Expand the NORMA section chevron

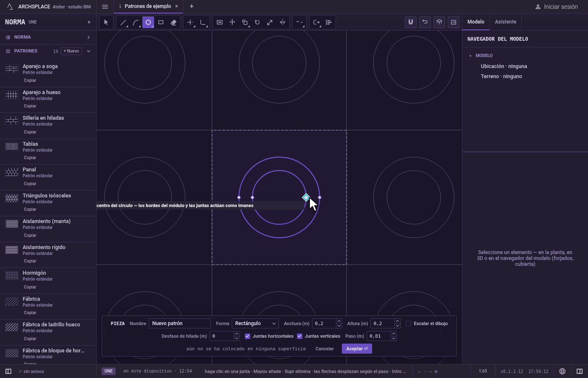pos(89,37)
